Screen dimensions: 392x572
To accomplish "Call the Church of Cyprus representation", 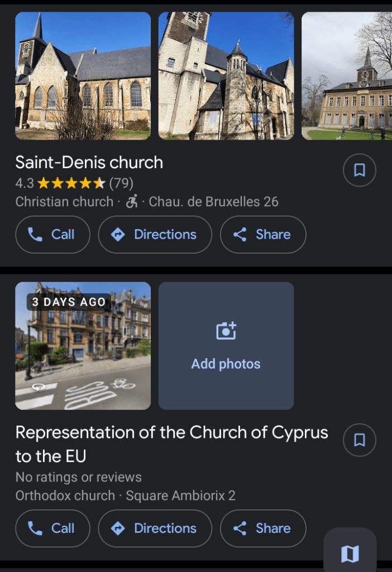I will (x=52, y=528).
